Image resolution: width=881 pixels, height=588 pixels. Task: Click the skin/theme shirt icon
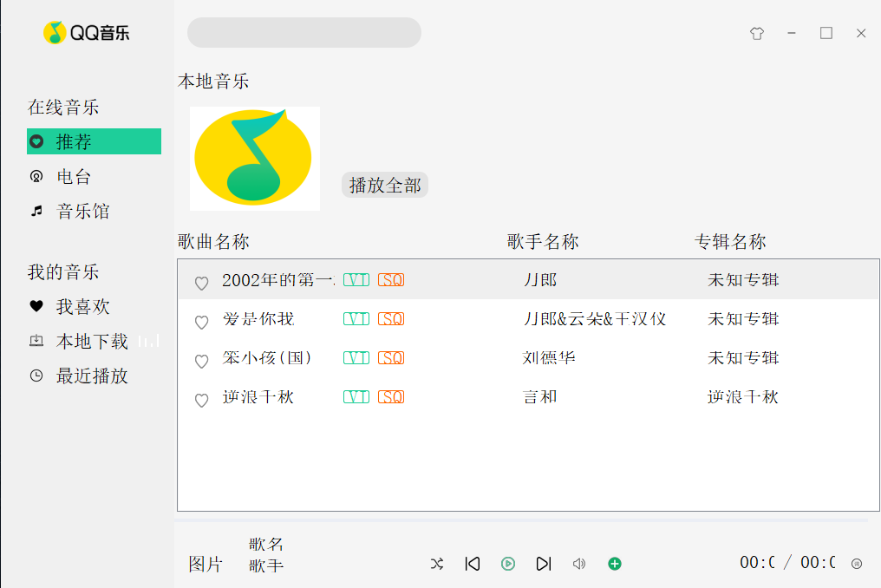click(x=757, y=34)
